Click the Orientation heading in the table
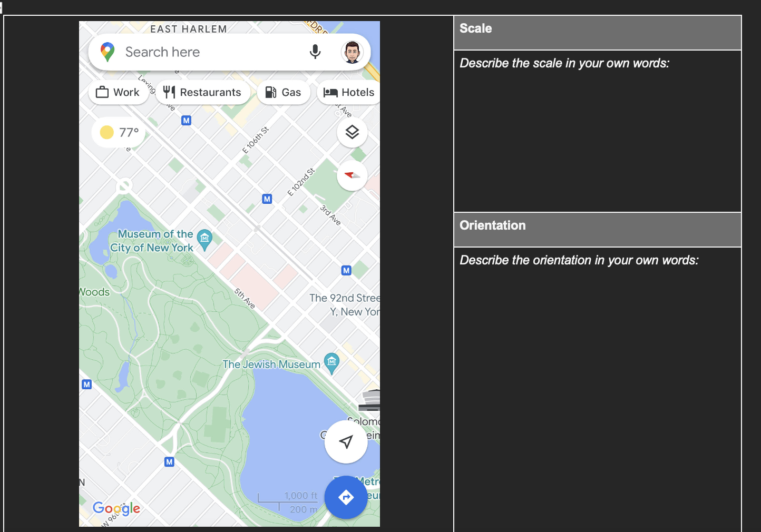The height and width of the screenshot is (532, 761). [x=493, y=225]
